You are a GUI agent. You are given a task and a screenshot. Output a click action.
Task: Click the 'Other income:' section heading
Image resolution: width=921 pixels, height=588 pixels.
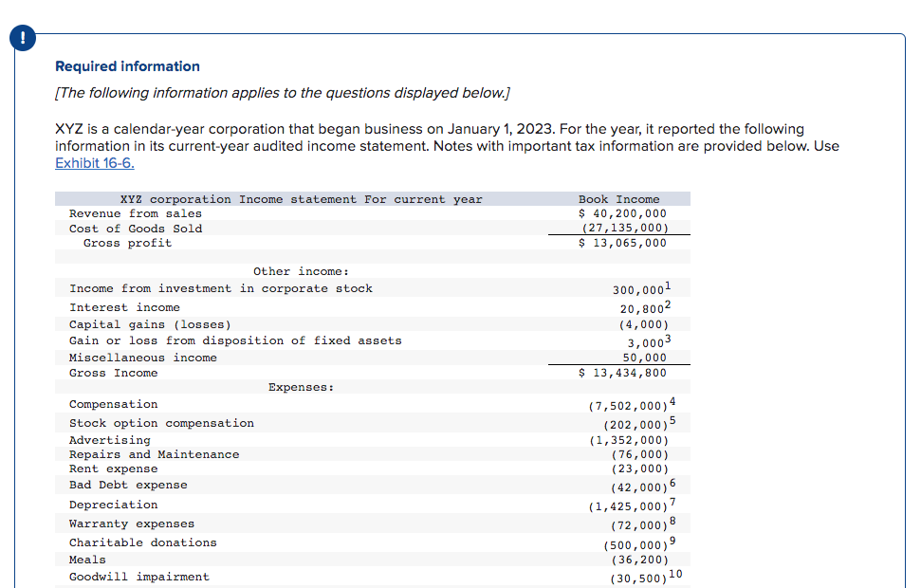pos(302,271)
